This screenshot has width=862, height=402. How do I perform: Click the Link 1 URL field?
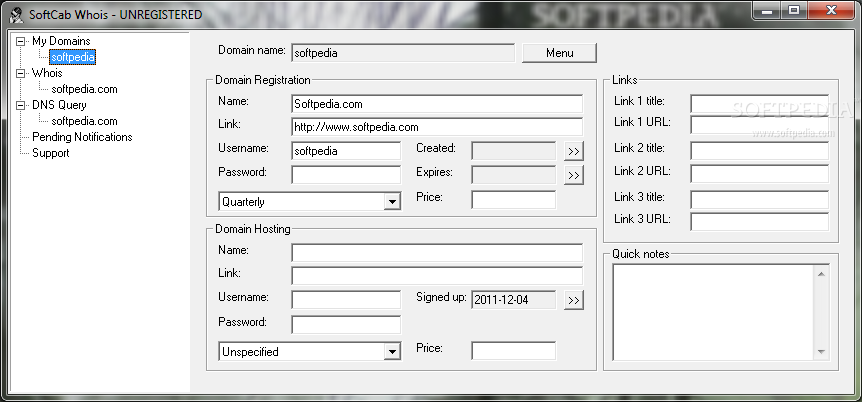point(759,124)
